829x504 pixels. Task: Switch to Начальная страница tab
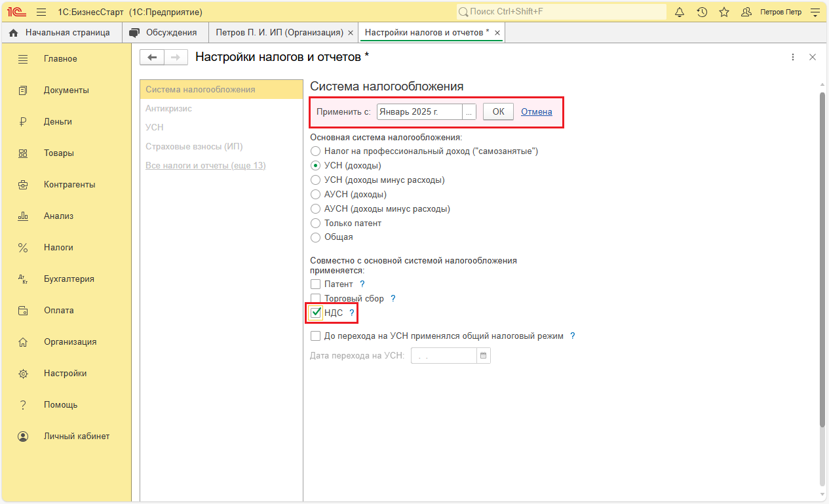pyautogui.click(x=60, y=32)
